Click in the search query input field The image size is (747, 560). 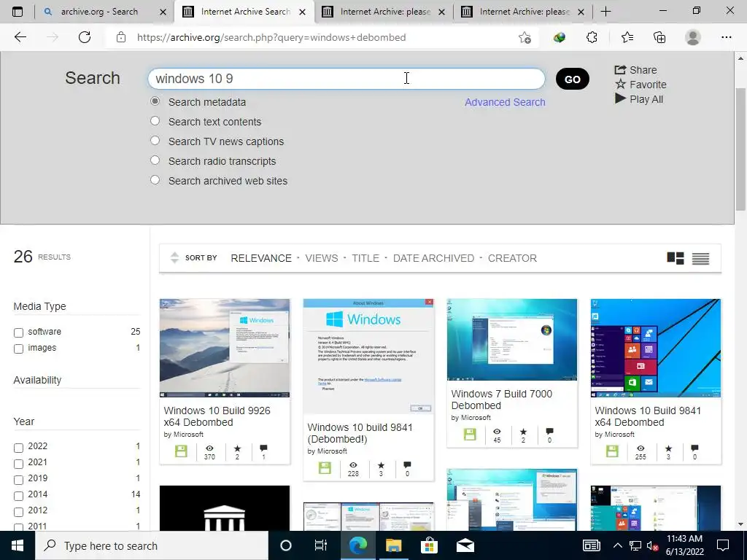pos(347,79)
